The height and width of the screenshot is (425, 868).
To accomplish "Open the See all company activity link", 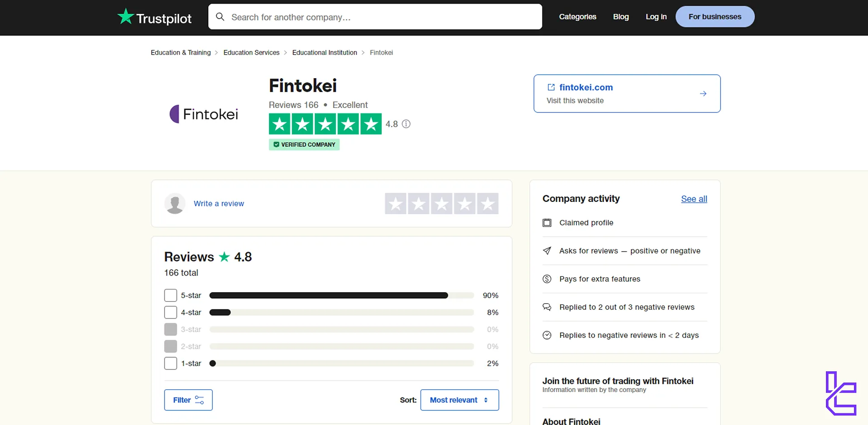I will [x=694, y=199].
